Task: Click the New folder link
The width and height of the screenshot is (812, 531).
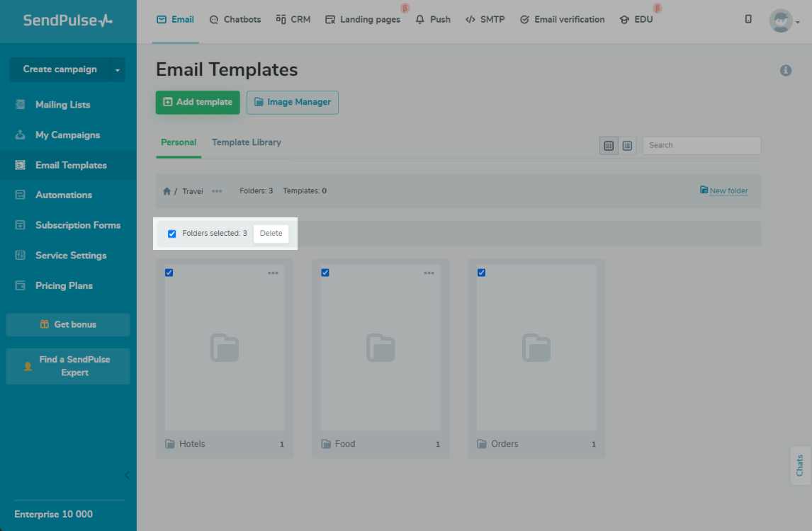Action: (724, 190)
